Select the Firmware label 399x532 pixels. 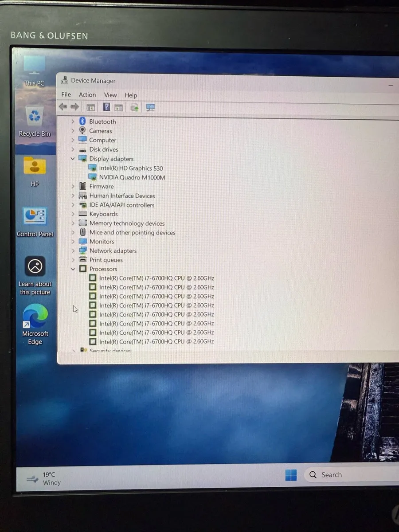[102, 186]
